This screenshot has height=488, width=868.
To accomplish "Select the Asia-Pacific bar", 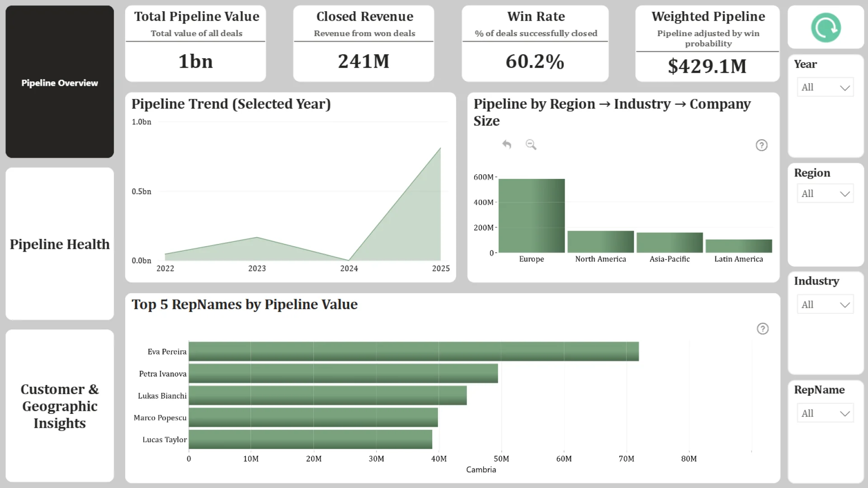I will (x=670, y=243).
